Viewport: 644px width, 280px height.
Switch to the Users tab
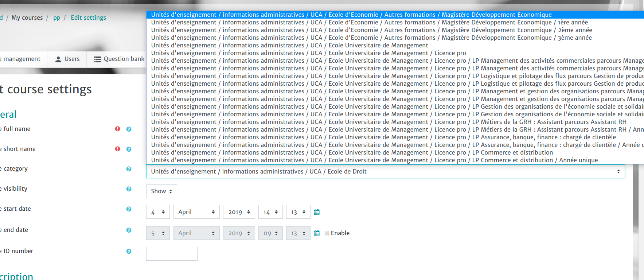point(67,59)
